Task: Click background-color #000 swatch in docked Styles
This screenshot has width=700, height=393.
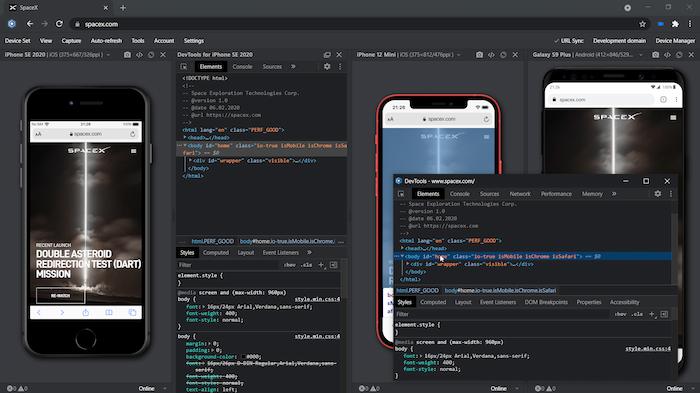Action: [243, 357]
